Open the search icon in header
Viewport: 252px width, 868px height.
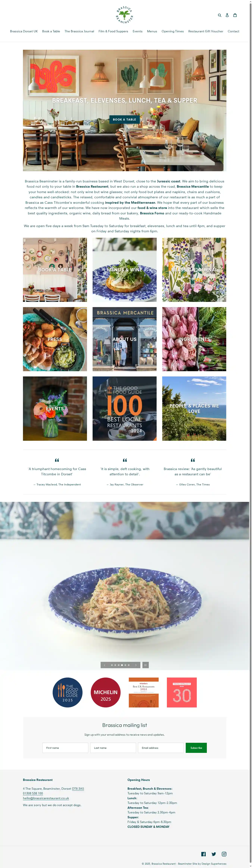220,15
